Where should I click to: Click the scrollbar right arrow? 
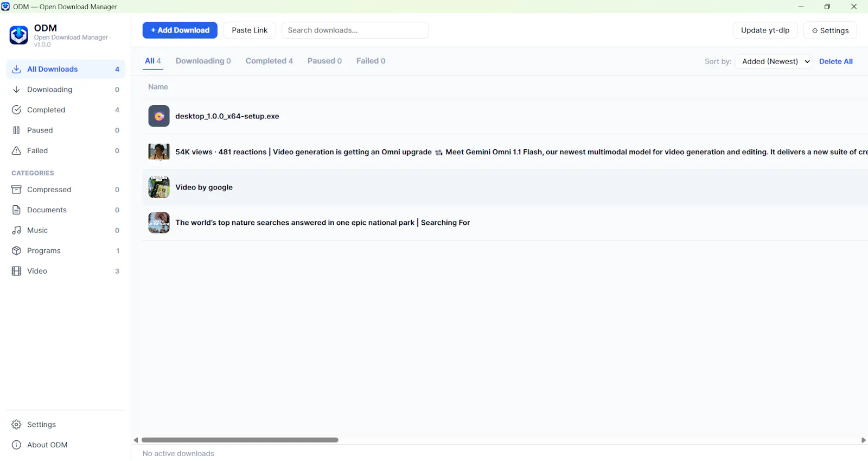click(x=863, y=440)
